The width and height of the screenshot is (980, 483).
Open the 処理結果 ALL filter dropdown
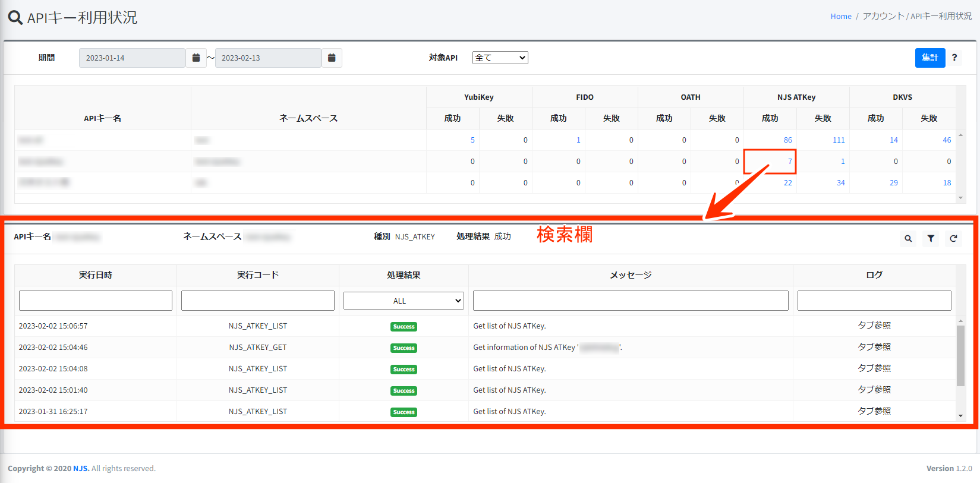pyautogui.click(x=404, y=301)
